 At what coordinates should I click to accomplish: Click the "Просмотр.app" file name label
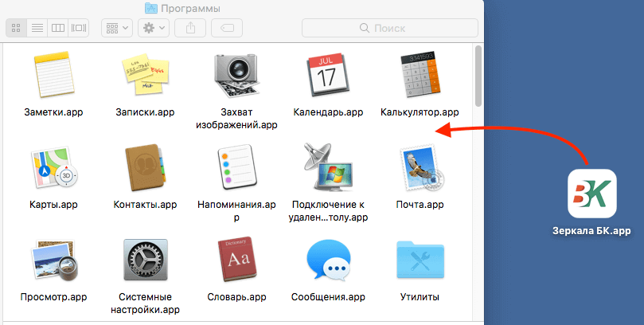pyautogui.click(x=54, y=297)
